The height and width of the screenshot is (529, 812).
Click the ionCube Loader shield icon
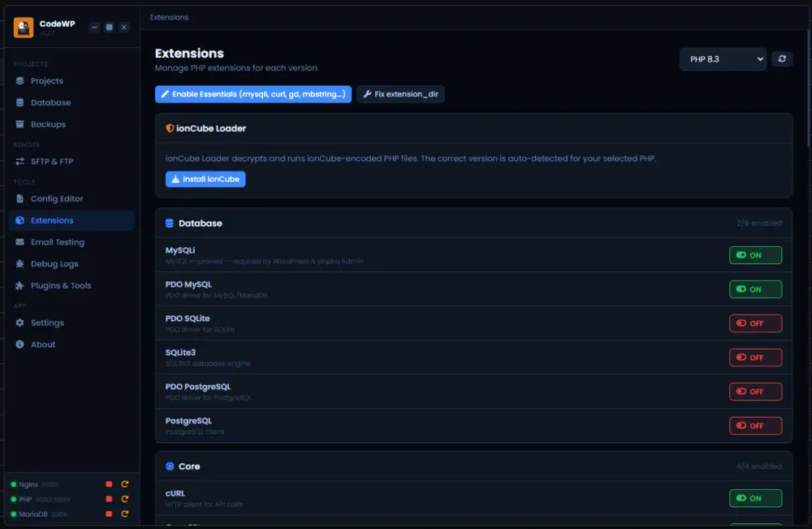pos(170,128)
